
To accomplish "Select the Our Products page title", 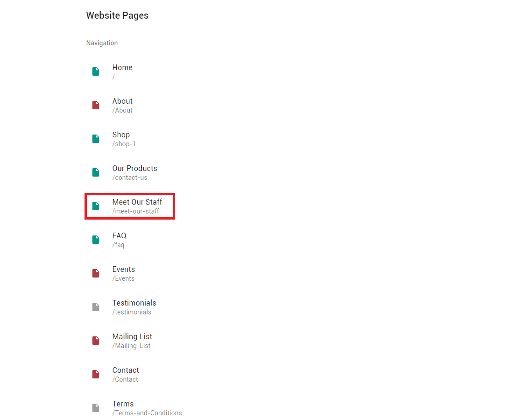I will tap(134, 168).
